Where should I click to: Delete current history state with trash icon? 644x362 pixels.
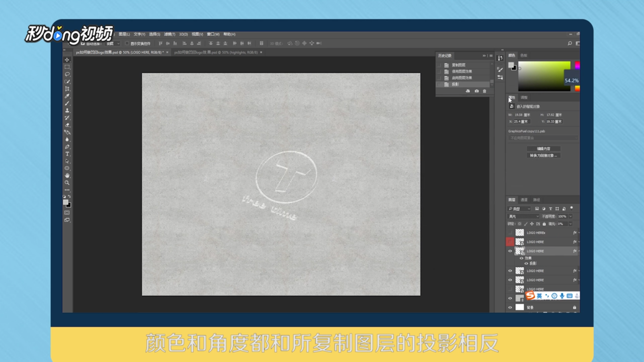484,91
